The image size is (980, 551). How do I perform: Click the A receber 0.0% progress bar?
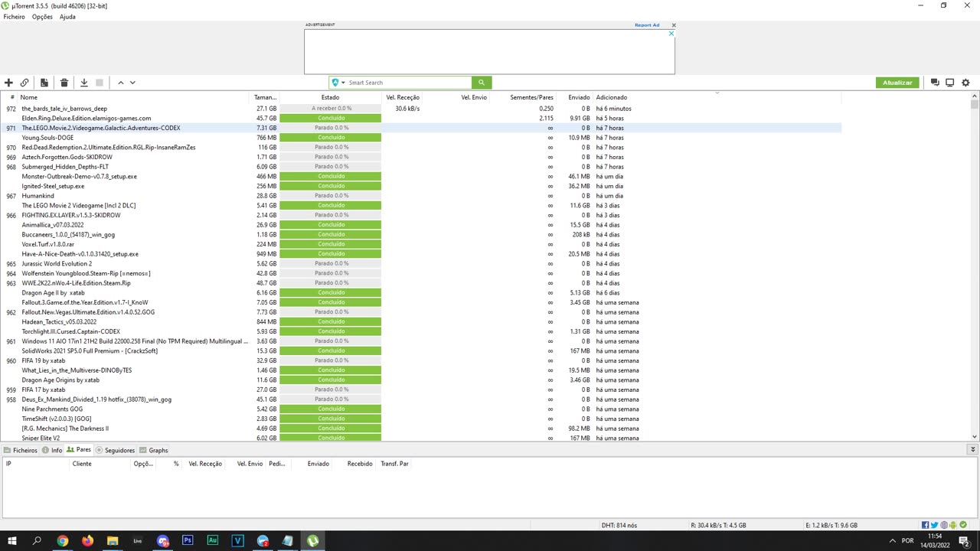click(331, 109)
